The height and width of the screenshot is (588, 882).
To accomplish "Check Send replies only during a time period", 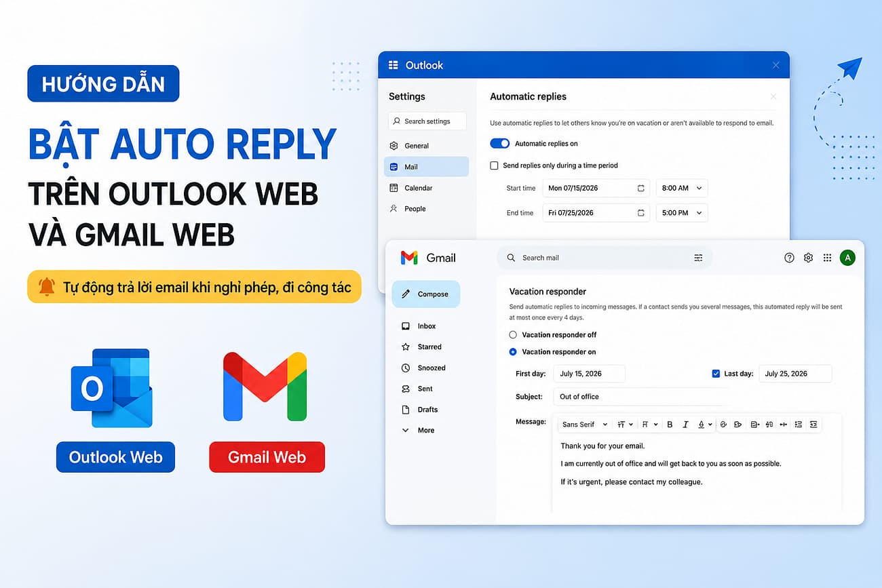I will click(x=494, y=165).
